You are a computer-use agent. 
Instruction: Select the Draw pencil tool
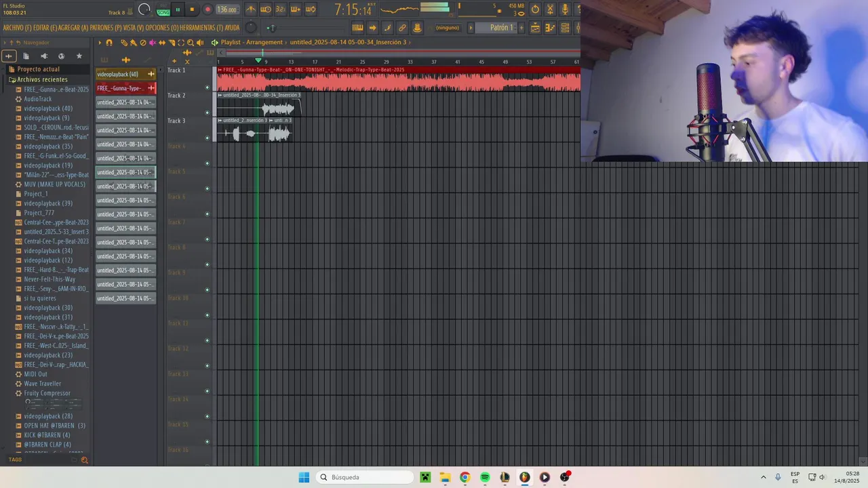[x=124, y=42]
